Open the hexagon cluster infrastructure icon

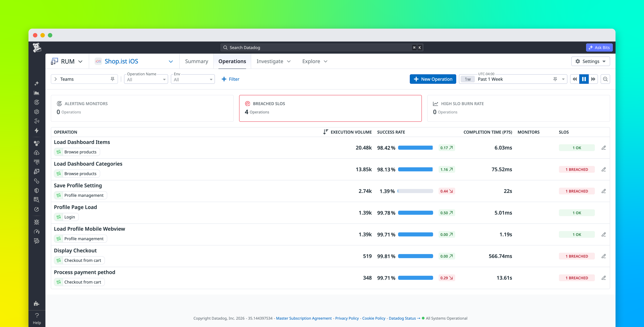37,143
